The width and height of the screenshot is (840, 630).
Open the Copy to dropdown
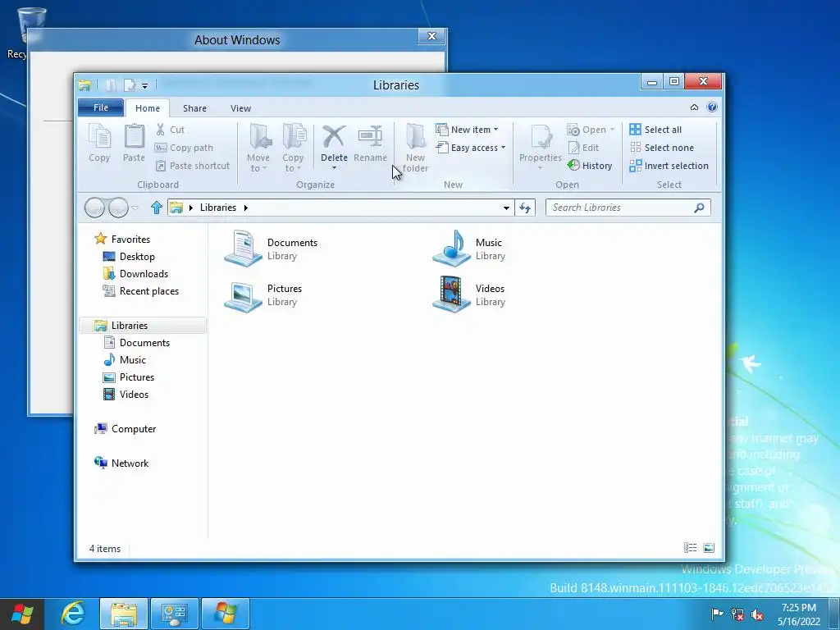tap(293, 148)
